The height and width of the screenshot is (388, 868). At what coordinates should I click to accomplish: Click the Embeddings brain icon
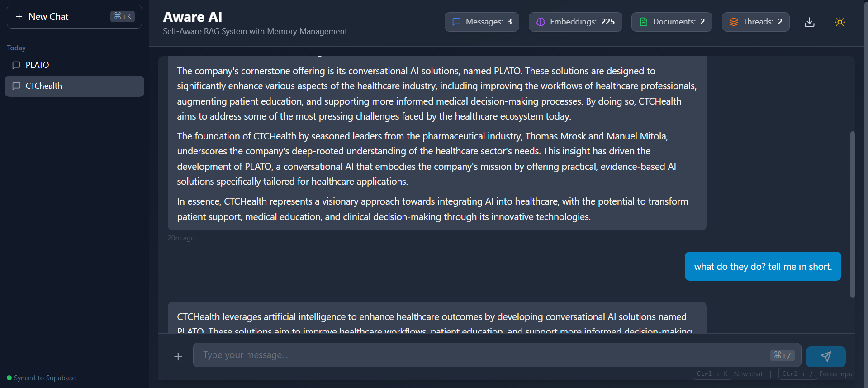(x=541, y=22)
